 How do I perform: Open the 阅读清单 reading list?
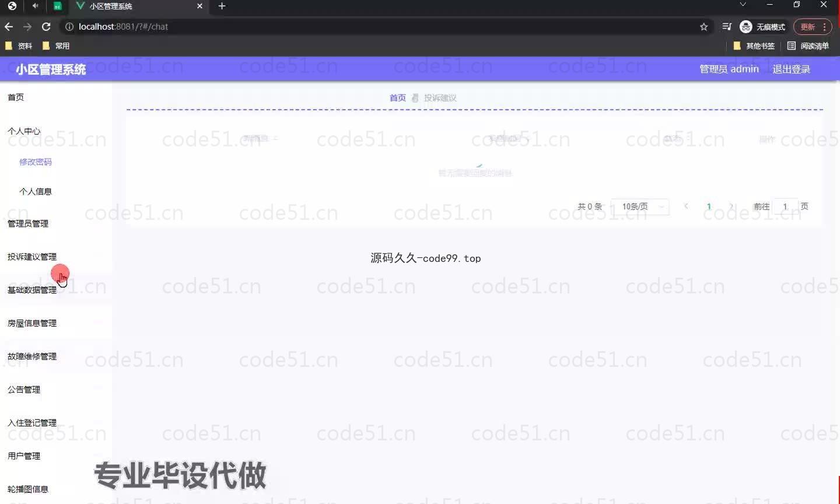[x=808, y=46]
